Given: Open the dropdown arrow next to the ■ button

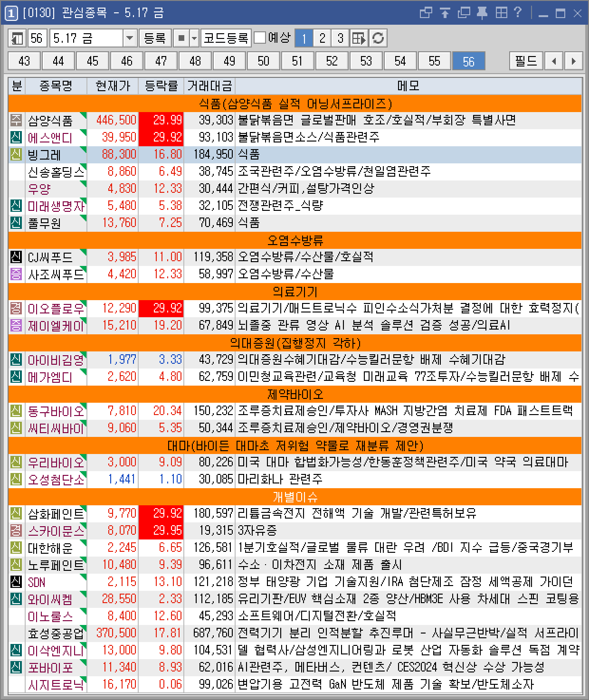Looking at the screenshot, I should point(194,38).
